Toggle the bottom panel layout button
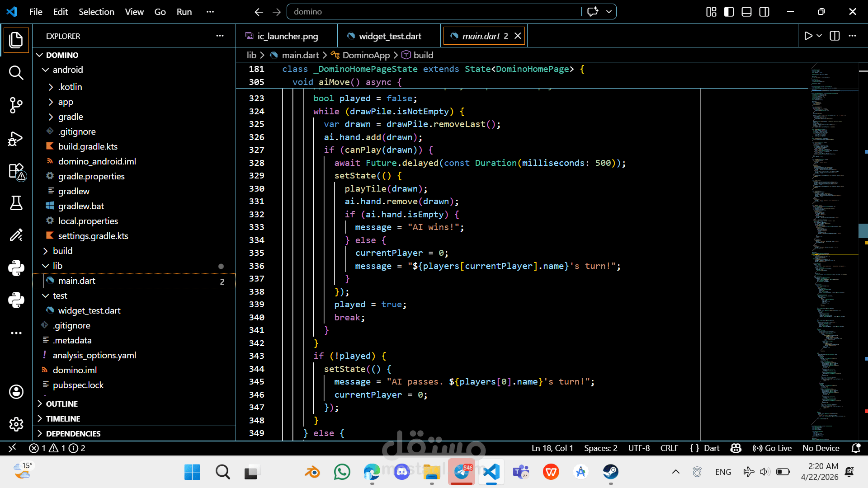Image resolution: width=868 pixels, height=488 pixels. click(746, 12)
